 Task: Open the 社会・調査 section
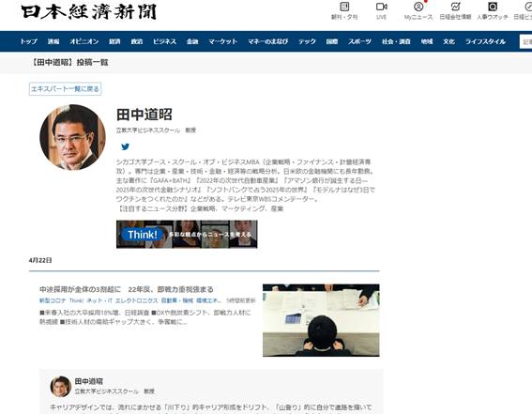point(396,41)
